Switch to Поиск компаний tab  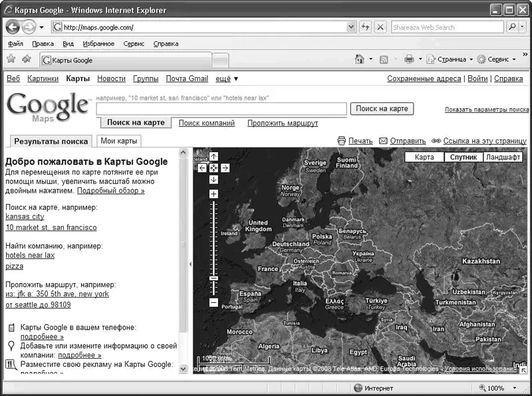(207, 123)
